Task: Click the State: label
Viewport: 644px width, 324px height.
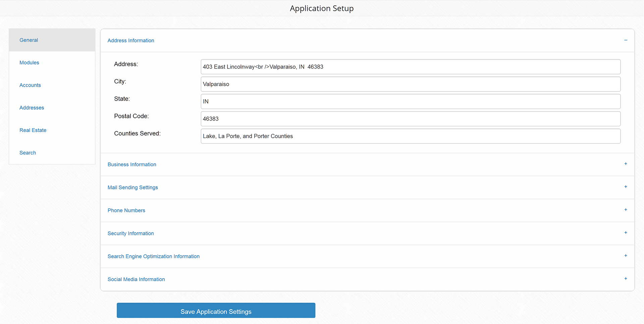Action: click(x=122, y=99)
